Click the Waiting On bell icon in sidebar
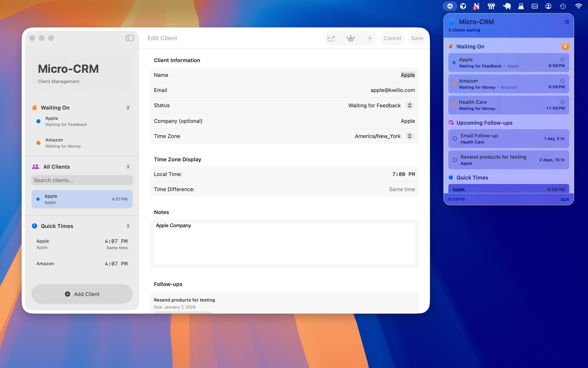Image resolution: width=588 pixels, height=368 pixels. point(35,108)
